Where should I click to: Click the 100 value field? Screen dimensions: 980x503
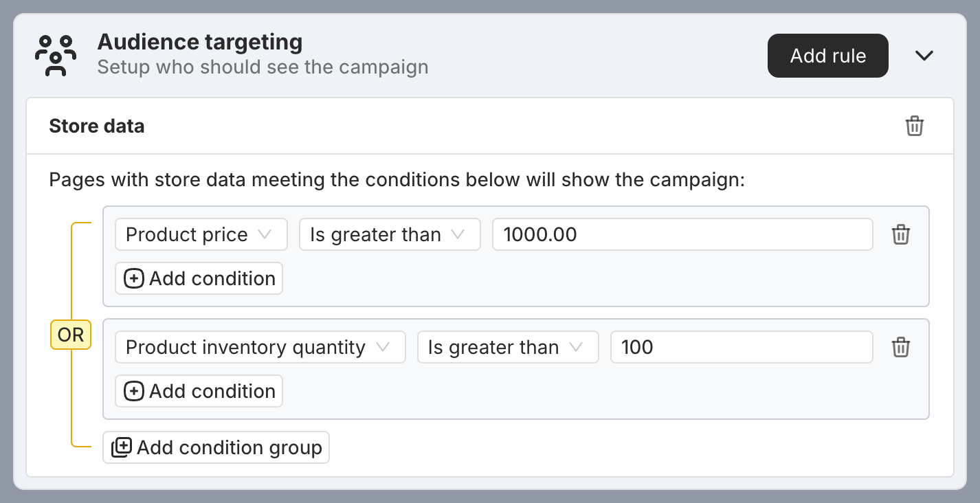click(x=742, y=348)
